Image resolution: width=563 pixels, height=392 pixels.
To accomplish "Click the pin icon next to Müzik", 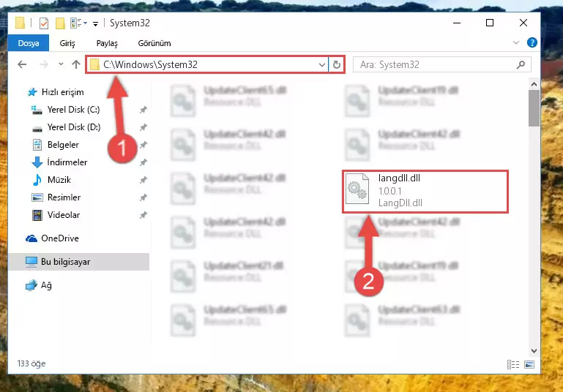I will (143, 180).
